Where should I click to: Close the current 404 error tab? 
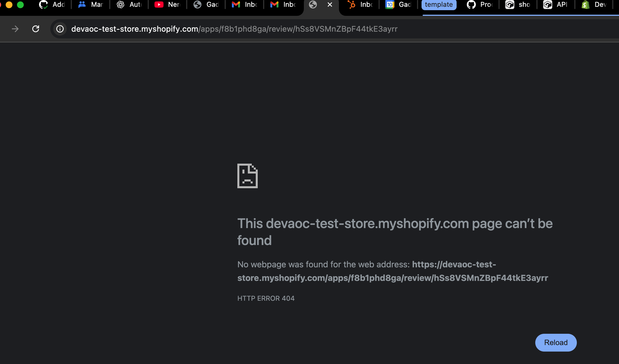[330, 5]
